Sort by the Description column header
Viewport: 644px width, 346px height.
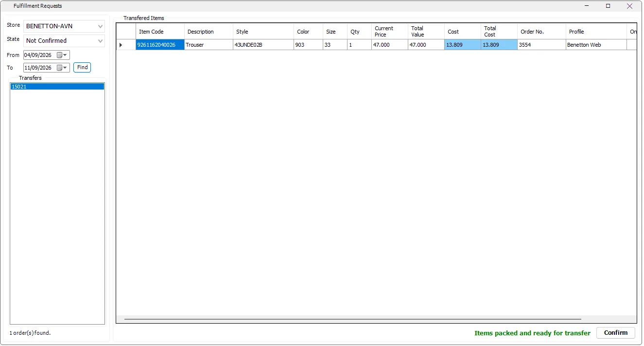209,32
